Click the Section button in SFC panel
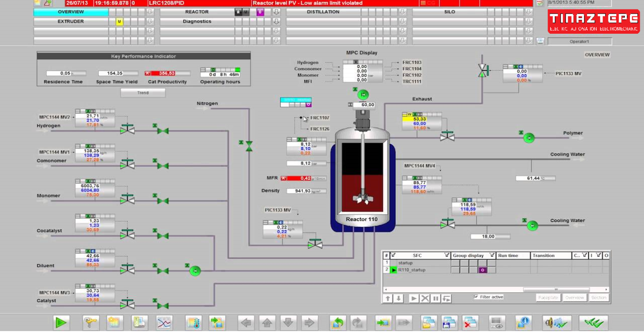The image size is (644, 332). coord(599,297)
